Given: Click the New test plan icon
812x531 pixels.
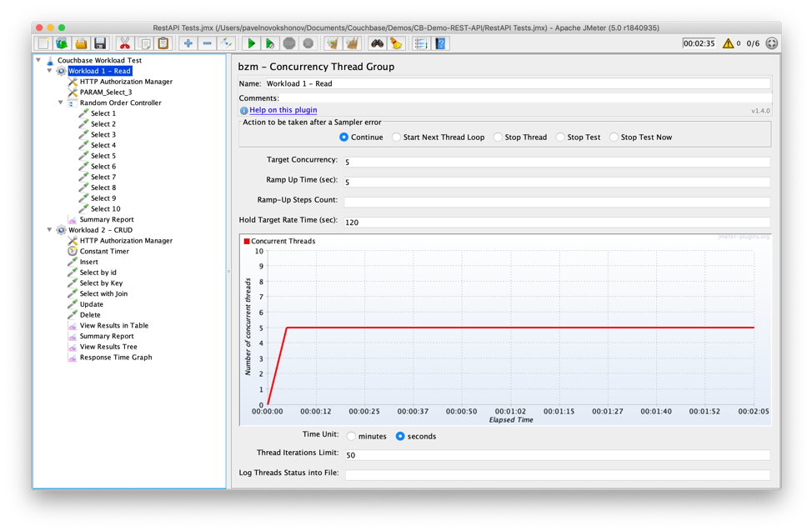Looking at the screenshot, I should pyautogui.click(x=43, y=43).
